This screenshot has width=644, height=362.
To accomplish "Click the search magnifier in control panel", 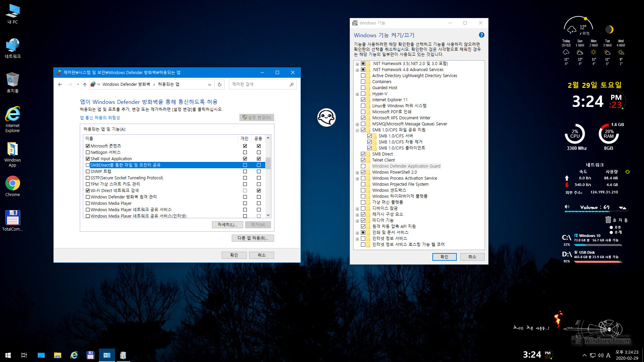I will pos(291,84).
